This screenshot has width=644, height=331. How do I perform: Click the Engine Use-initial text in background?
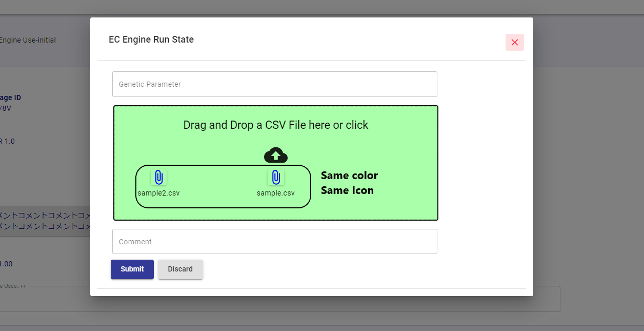click(x=28, y=40)
